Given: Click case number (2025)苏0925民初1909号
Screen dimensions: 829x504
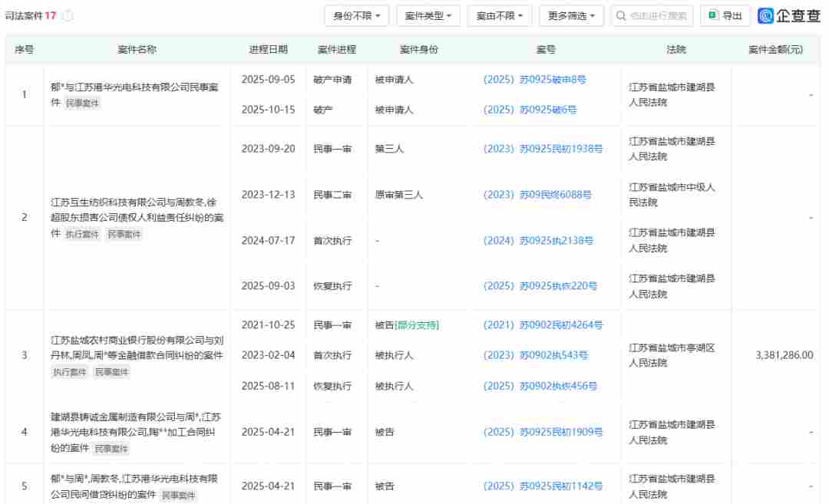Looking at the screenshot, I should 543,433.
